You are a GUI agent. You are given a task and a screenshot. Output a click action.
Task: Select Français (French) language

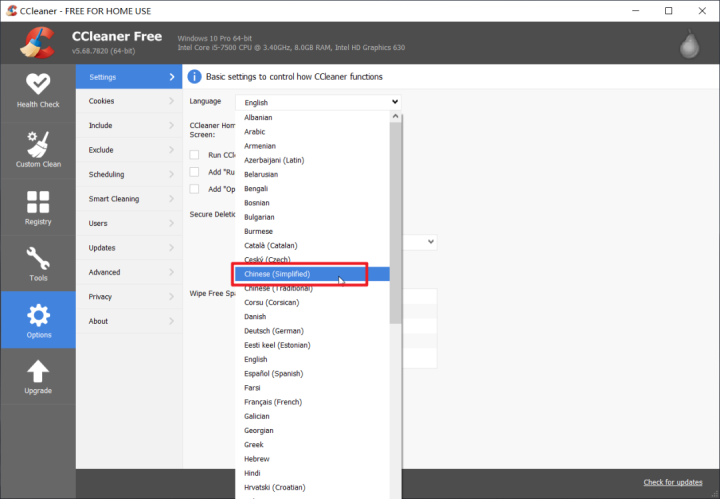(x=312, y=402)
